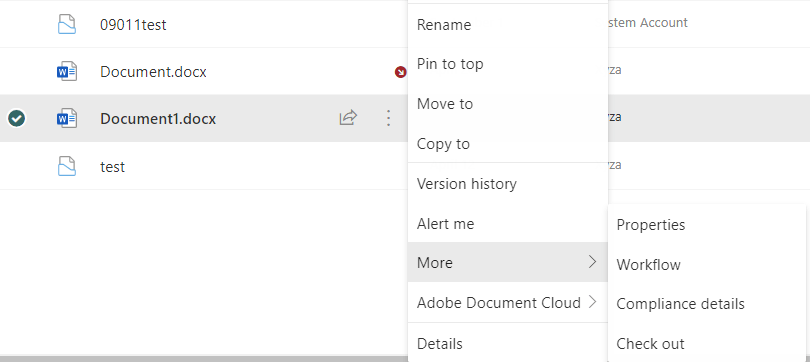810x362 pixels.
Task: Open Version history
Action: (507, 183)
